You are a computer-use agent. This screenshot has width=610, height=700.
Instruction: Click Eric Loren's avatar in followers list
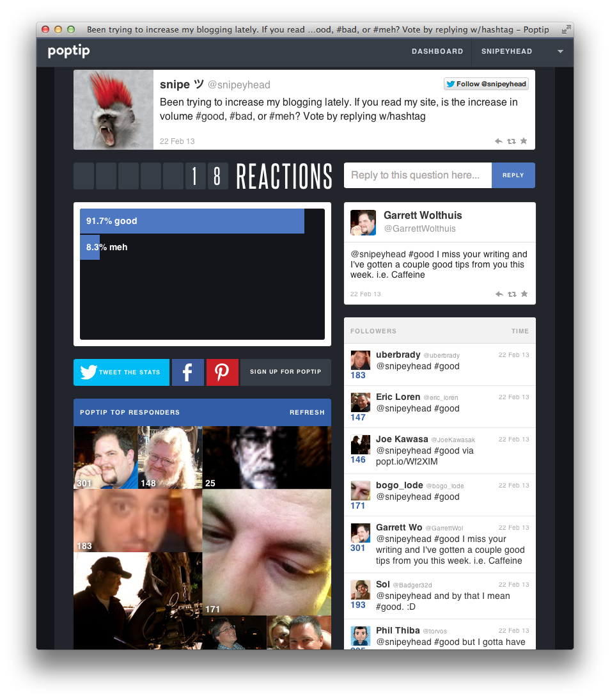[360, 402]
